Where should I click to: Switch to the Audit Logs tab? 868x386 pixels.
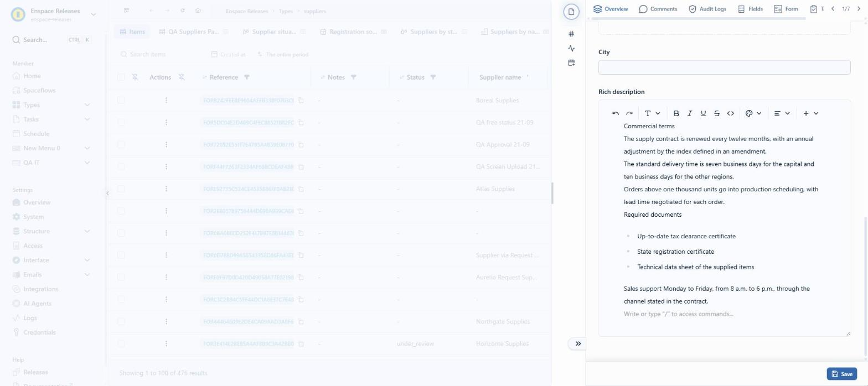coord(707,9)
